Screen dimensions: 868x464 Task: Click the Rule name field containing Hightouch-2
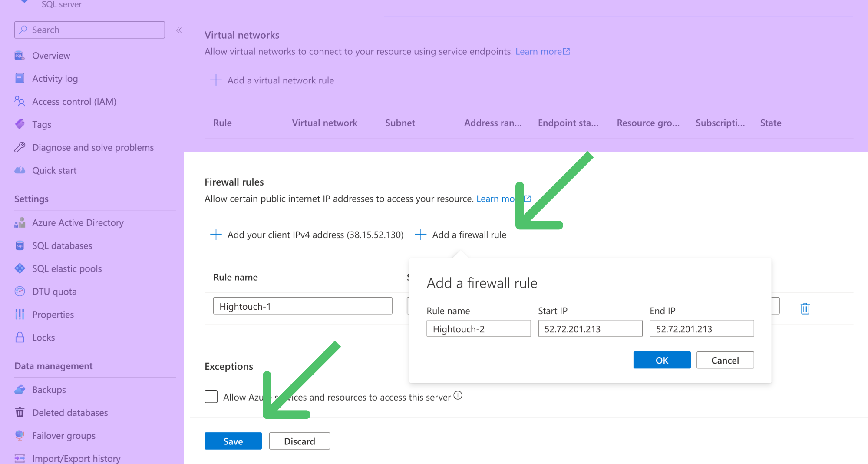pyautogui.click(x=479, y=328)
